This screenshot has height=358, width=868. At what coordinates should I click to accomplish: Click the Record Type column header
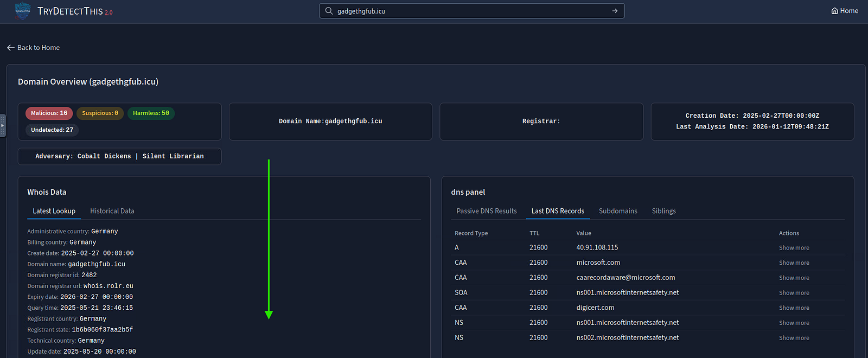pyautogui.click(x=471, y=233)
